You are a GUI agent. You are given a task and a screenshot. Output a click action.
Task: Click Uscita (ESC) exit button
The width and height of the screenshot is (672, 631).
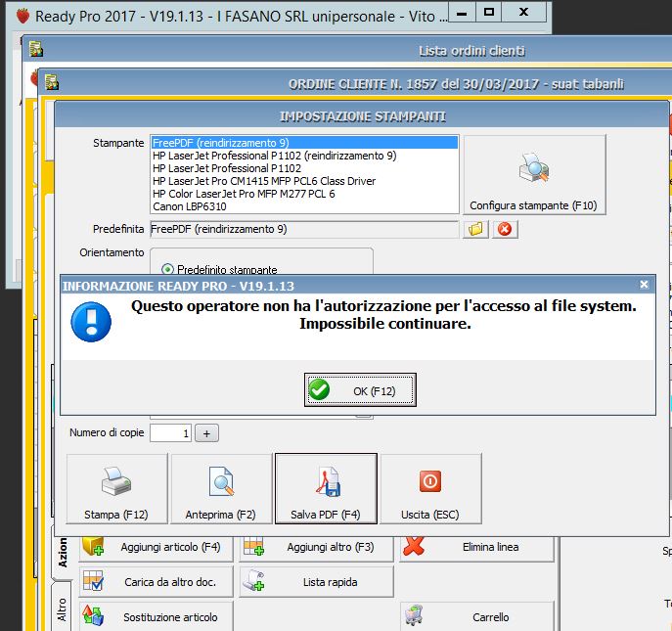click(x=430, y=489)
